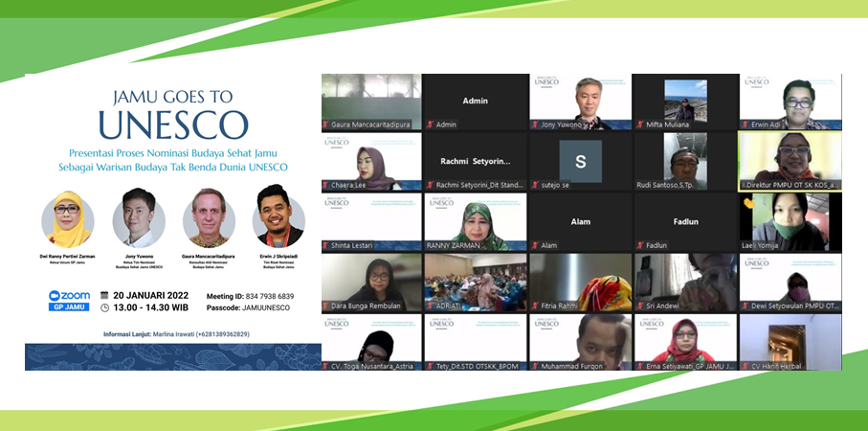
Task: Click the '13.00 - 14.30 WIB' time text
Action: pyautogui.click(x=150, y=308)
